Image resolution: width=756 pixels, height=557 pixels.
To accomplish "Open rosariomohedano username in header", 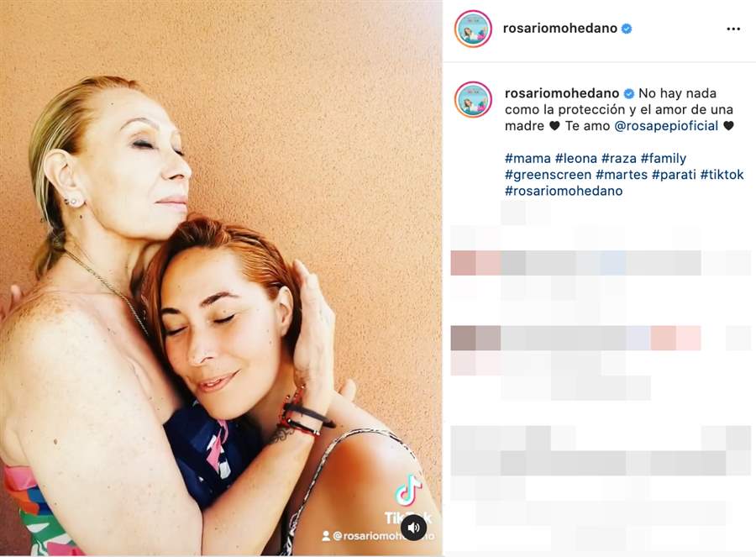I will click(x=559, y=29).
